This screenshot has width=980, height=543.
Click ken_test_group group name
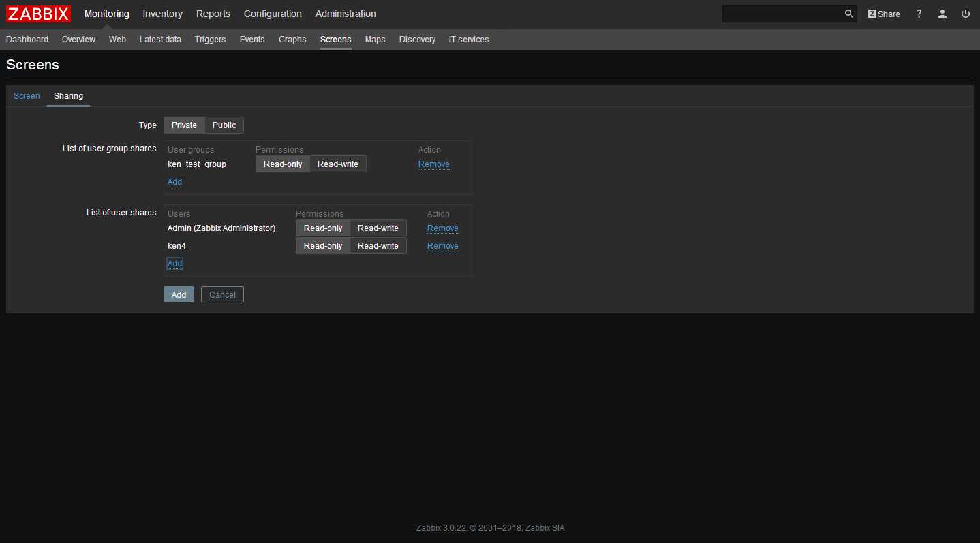pyautogui.click(x=197, y=164)
